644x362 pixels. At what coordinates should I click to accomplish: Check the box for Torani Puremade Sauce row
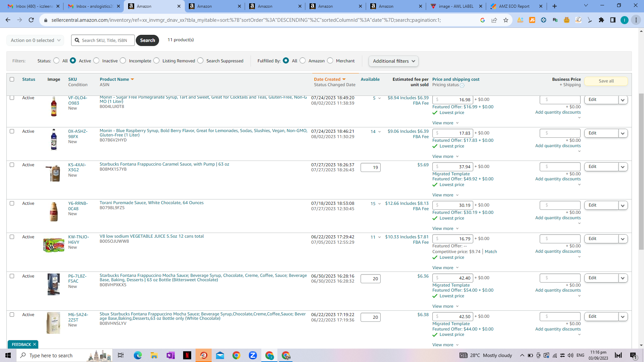point(12,203)
